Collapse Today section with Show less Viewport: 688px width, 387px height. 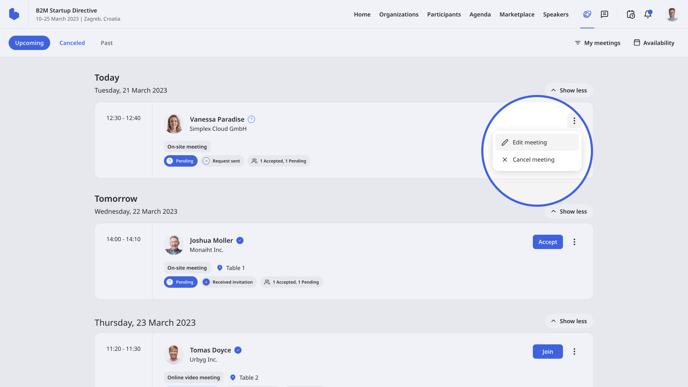569,90
